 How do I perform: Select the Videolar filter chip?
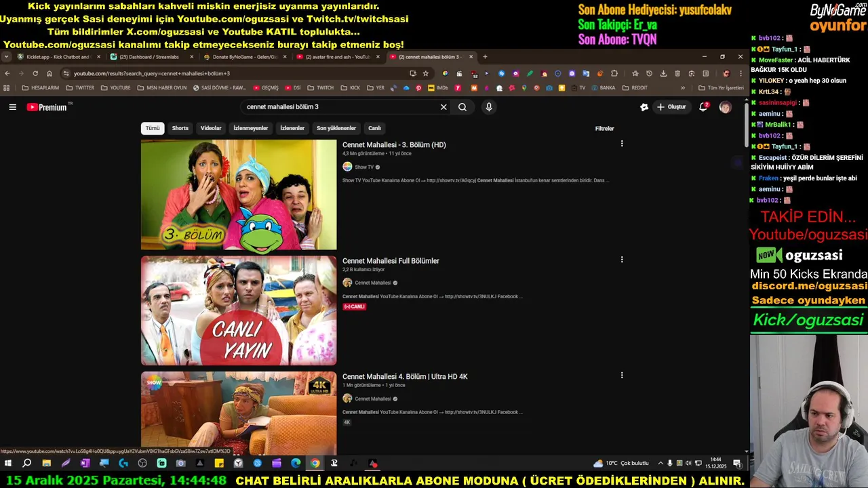pyautogui.click(x=211, y=128)
